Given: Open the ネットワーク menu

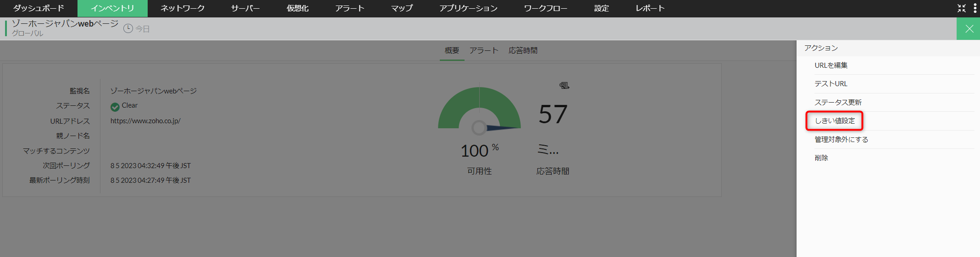Looking at the screenshot, I should coord(183,8).
